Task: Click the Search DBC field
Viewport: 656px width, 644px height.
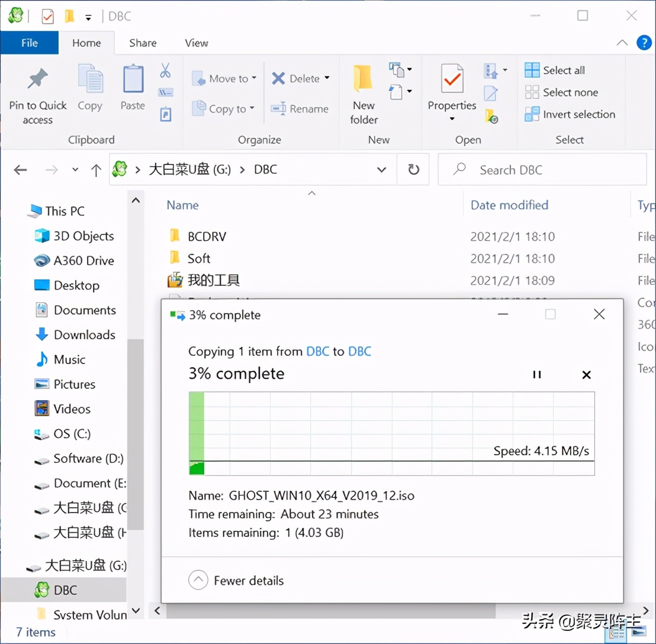Action: (542, 170)
